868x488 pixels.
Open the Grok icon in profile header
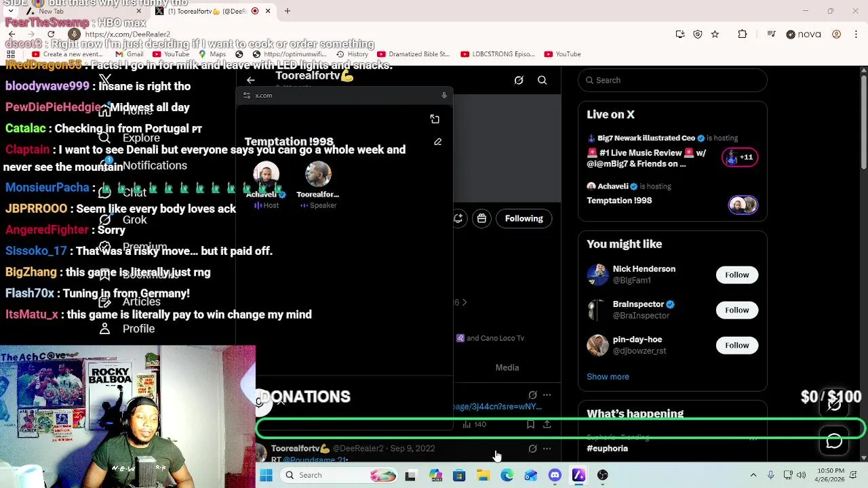click(x=519, y=80)
